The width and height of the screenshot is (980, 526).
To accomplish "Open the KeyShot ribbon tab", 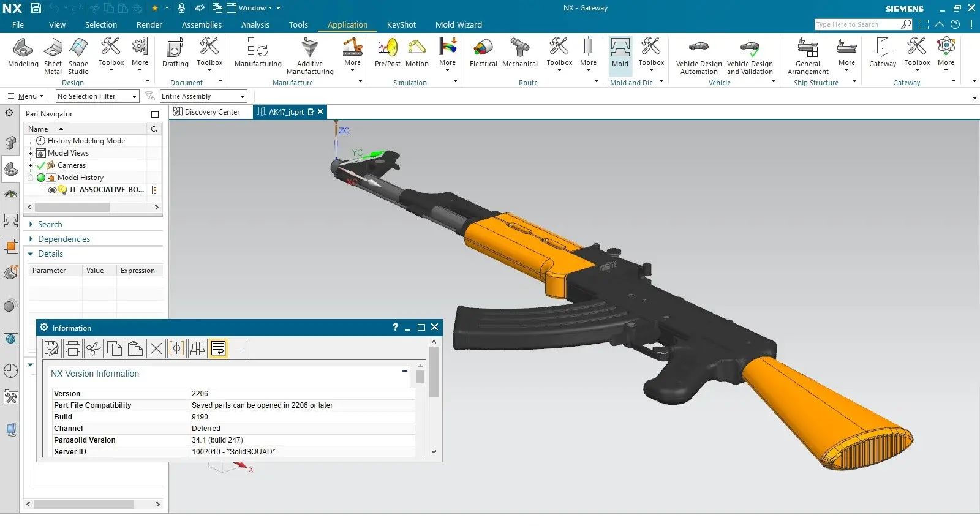I will (401, 24).
